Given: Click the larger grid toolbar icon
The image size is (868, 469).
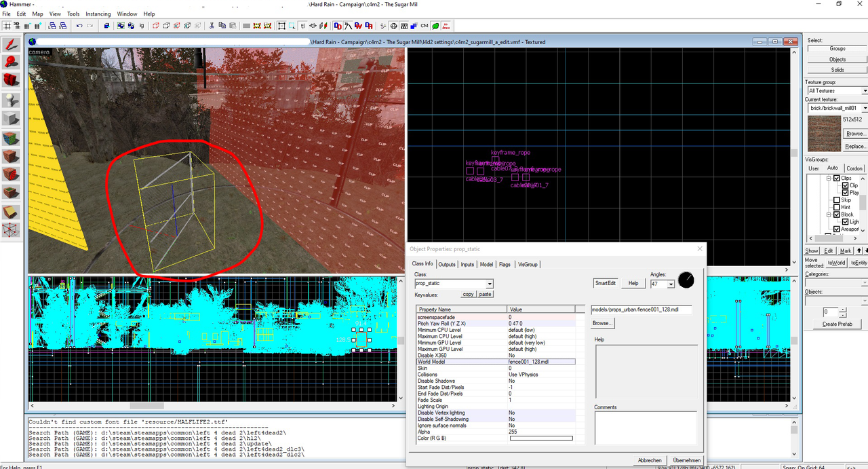Looking at the screenshot, I should tap(37, 26).
